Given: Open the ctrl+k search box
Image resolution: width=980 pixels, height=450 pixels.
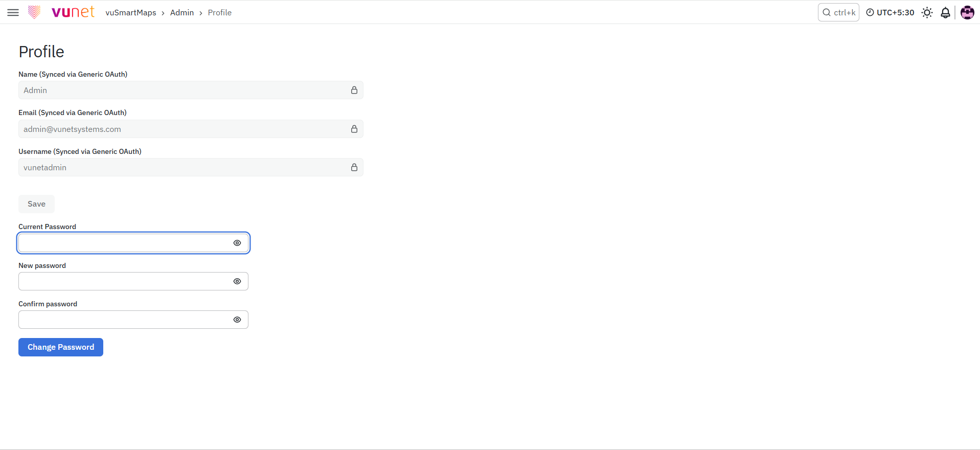Looking at the screenshot, I should click(x=838, y=12).
